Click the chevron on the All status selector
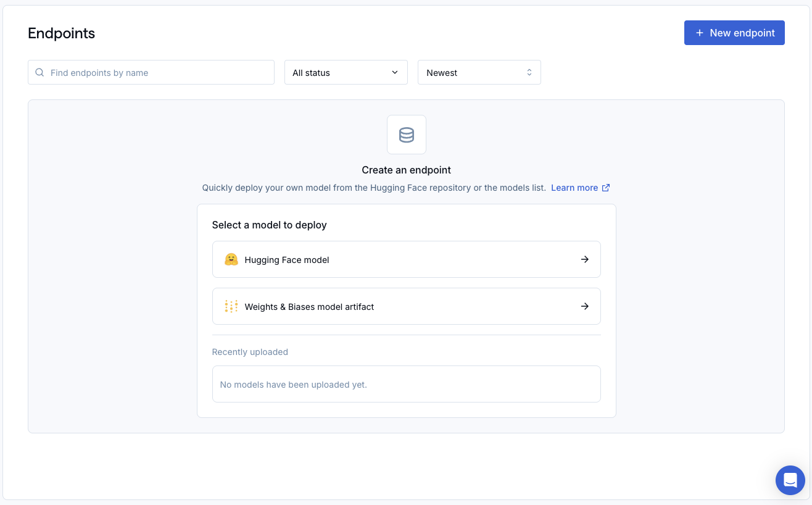 pyautogui.click(x=395, y=72)
